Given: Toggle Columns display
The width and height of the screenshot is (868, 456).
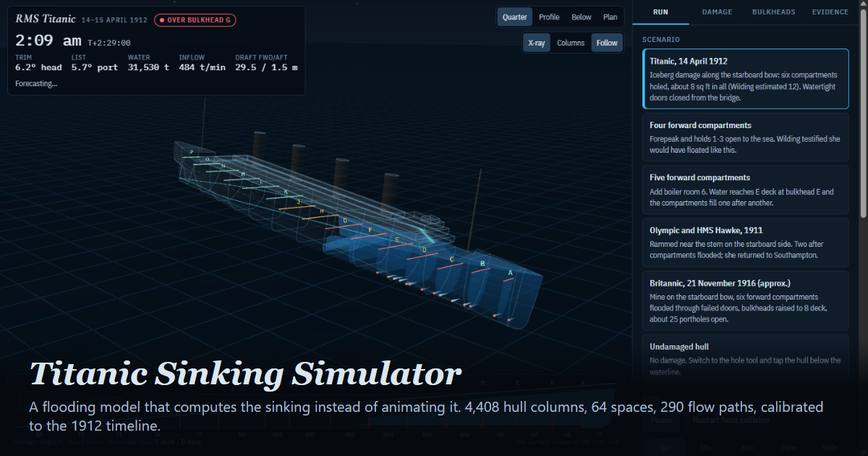Looking at the screenshot, I should click(x=571, y=43).
